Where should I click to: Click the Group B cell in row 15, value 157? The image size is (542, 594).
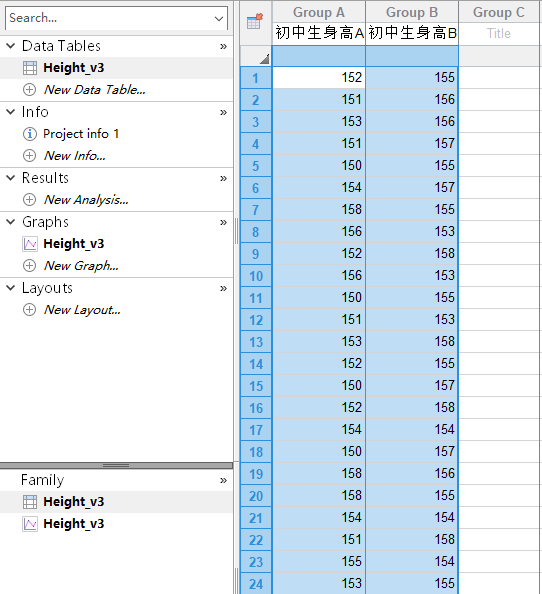(412, 385)
